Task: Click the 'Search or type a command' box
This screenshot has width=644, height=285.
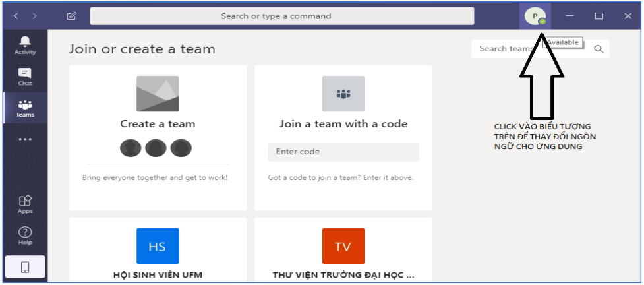Action: click(x=281, y=16)
